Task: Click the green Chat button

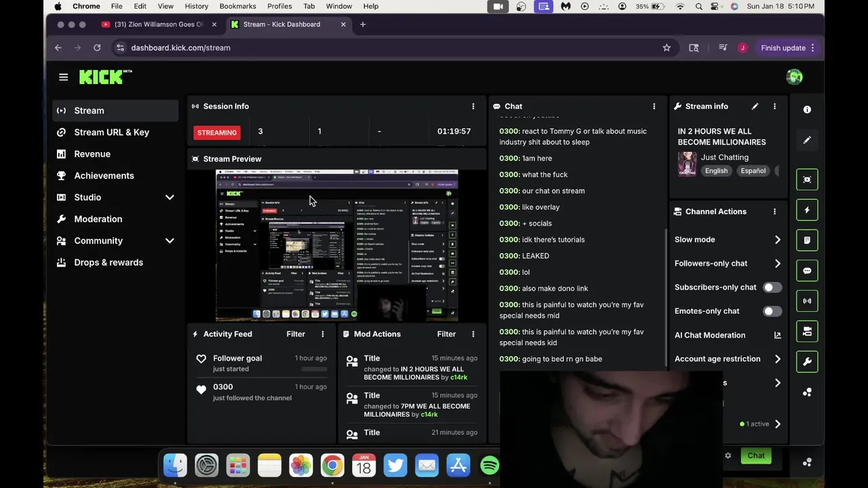Action: pyautogui.click(x=756, y=456)
